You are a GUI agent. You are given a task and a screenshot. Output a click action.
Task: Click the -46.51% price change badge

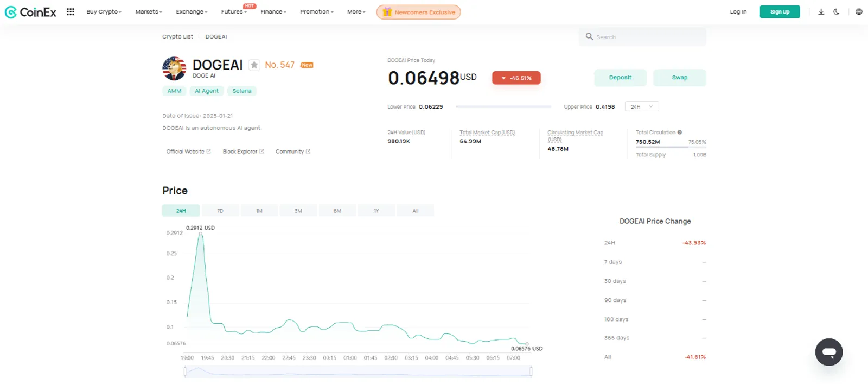516,78
